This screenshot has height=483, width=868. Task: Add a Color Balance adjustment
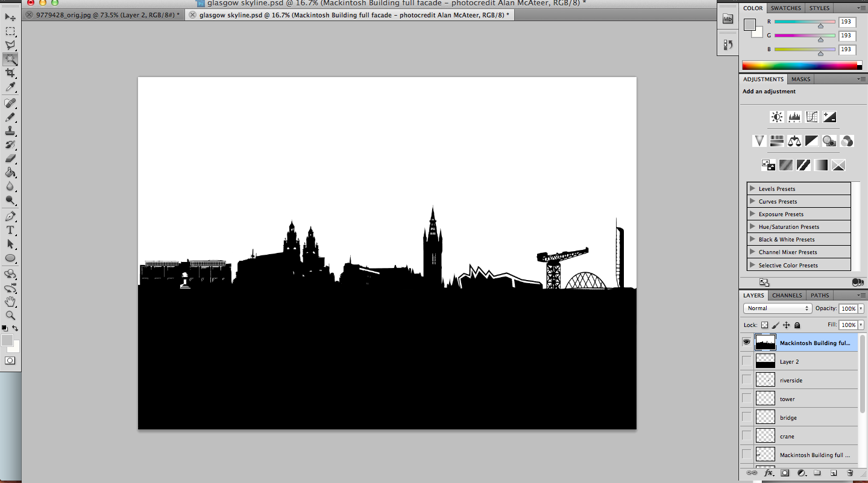pyautogui.click(x=794, y=141)
